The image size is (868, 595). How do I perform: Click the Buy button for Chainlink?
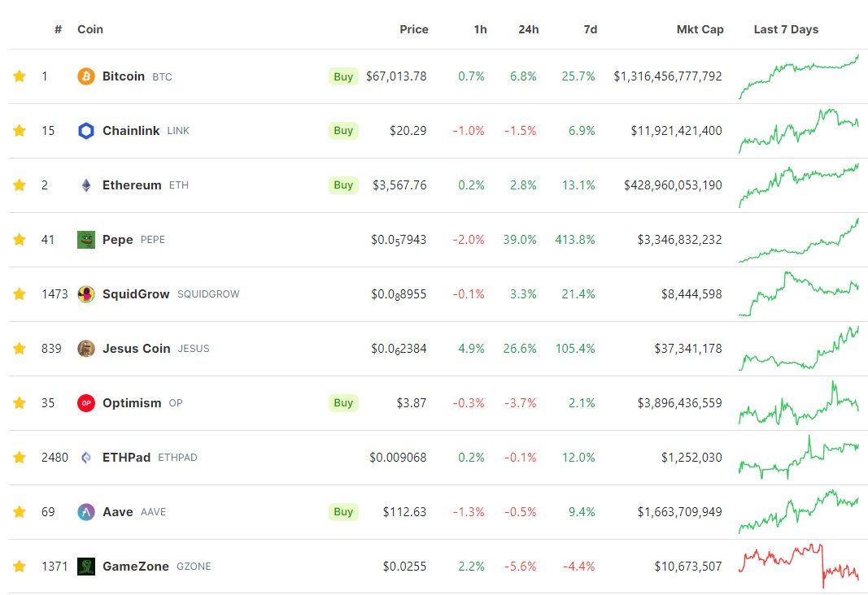click(343, 131)
